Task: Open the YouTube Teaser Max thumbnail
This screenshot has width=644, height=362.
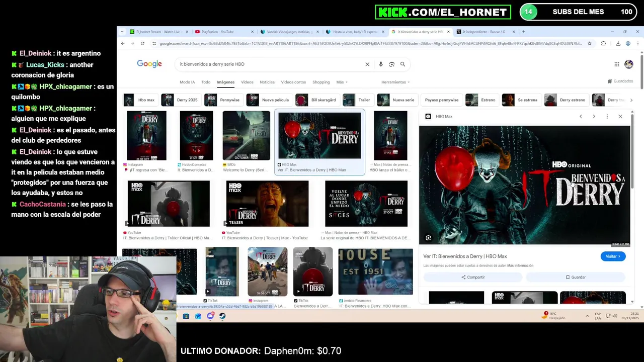Action: coord(267,204)
